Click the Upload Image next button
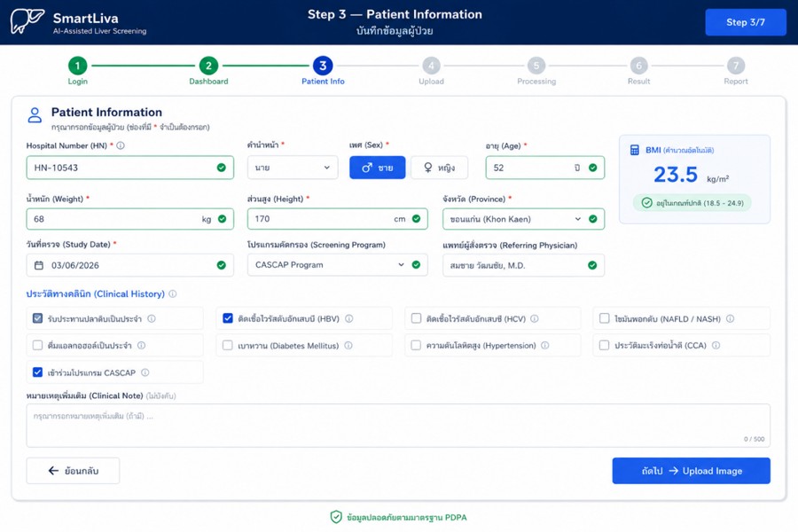 tap(691, 471)
